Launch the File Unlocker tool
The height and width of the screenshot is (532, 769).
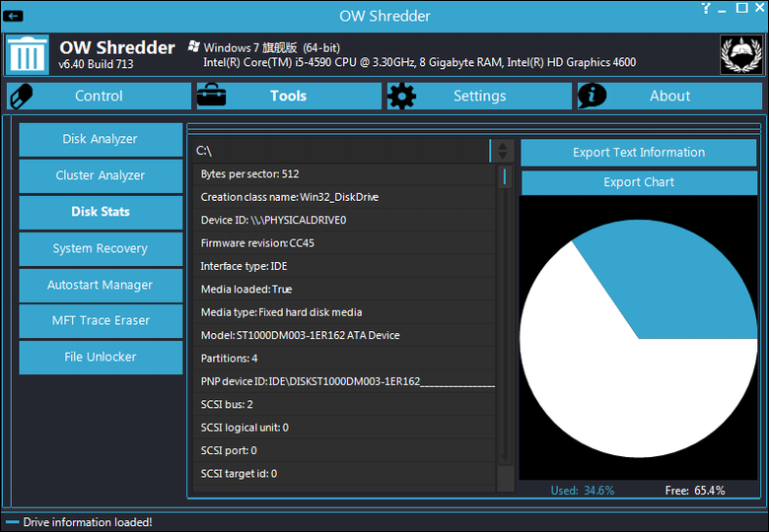coord(101,357)
